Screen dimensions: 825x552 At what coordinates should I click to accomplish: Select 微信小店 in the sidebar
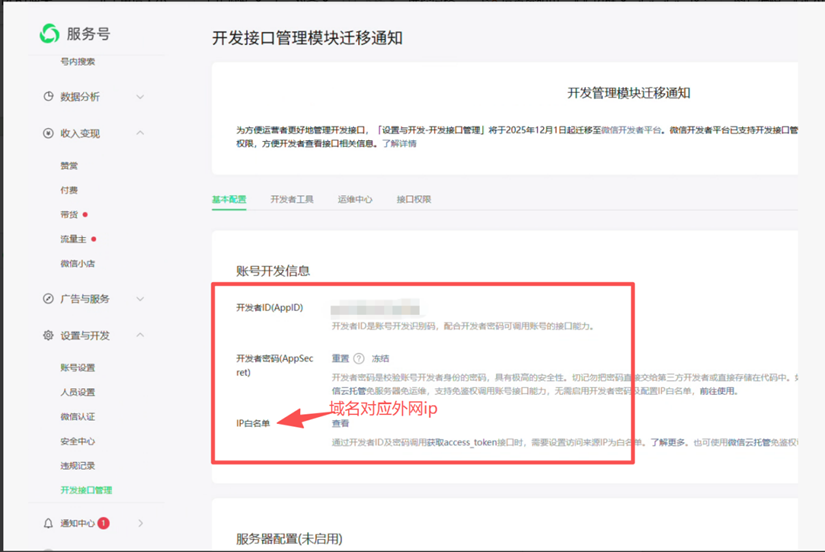(x=77, y=264)
